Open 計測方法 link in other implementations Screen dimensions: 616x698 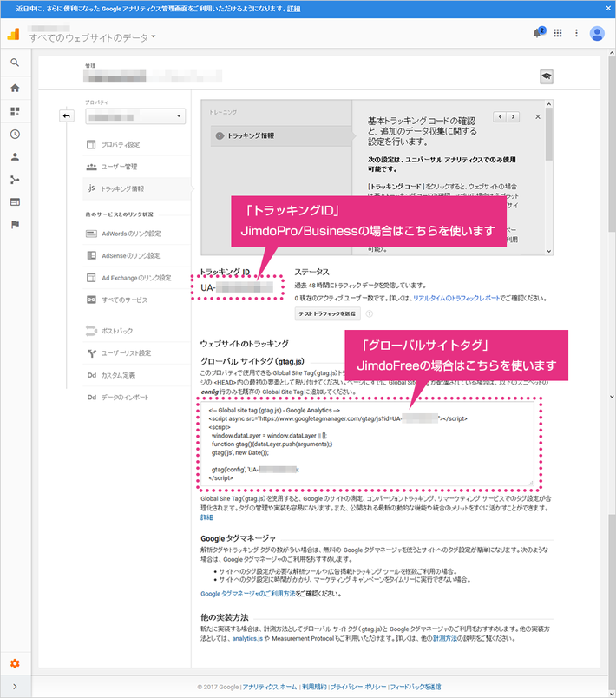point(445,638)
